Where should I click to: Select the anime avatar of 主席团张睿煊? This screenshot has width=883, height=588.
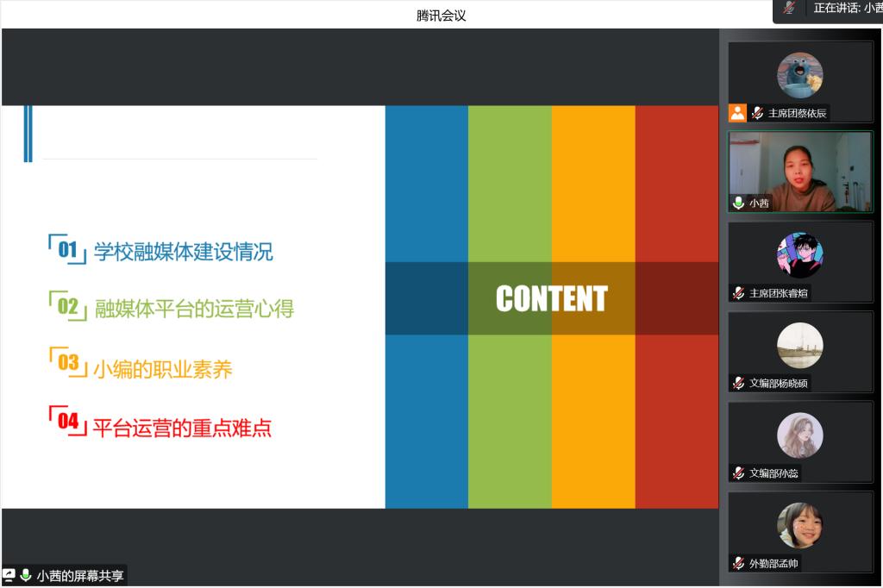(x=799, y=255)
